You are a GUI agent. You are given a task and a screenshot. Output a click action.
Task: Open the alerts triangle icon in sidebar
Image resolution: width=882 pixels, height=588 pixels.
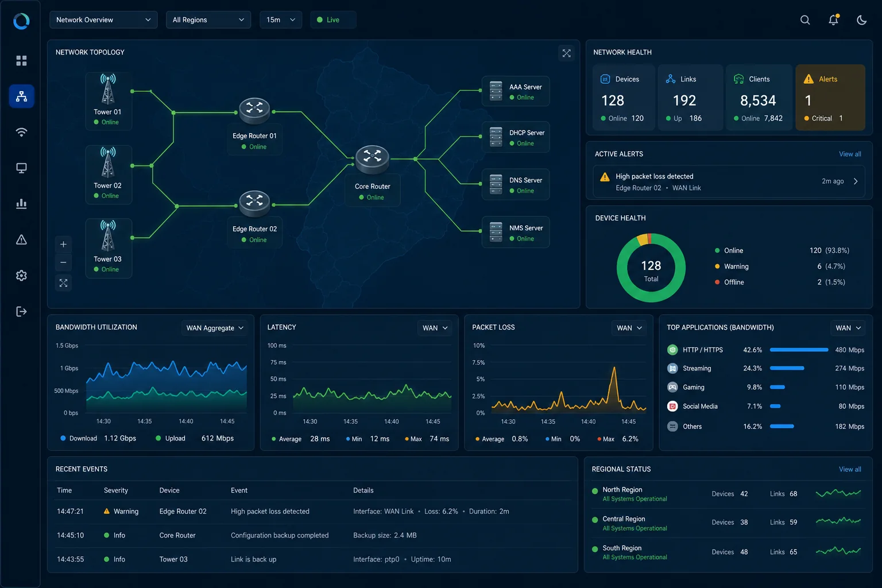22,239
